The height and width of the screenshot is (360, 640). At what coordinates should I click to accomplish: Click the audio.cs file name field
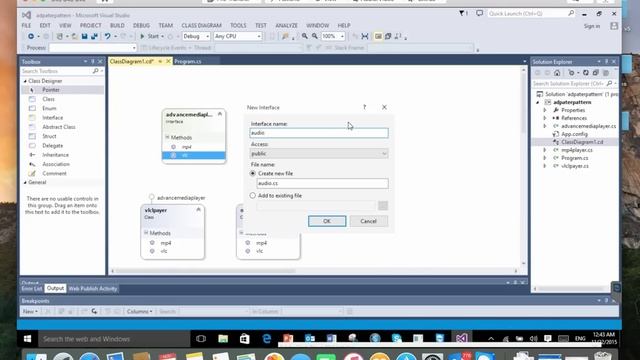click(322, 183)
